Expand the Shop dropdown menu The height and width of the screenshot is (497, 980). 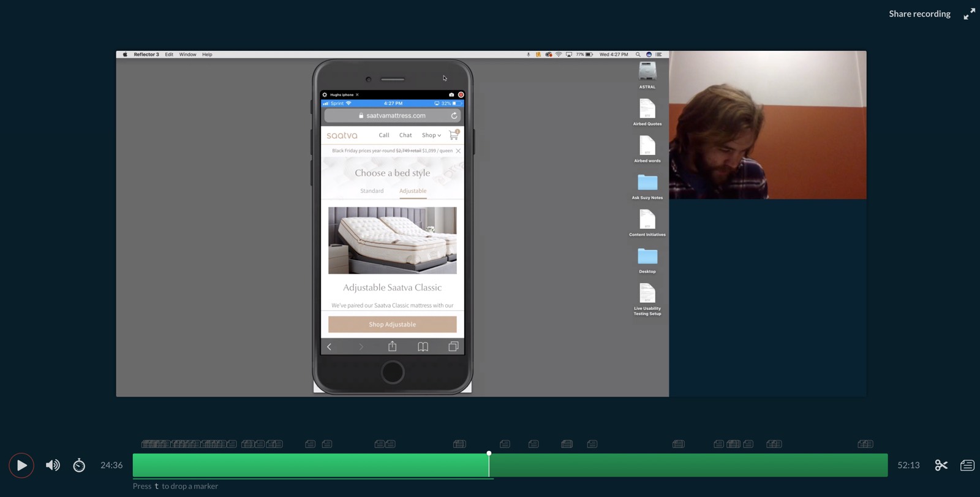(x=431, y=135)
